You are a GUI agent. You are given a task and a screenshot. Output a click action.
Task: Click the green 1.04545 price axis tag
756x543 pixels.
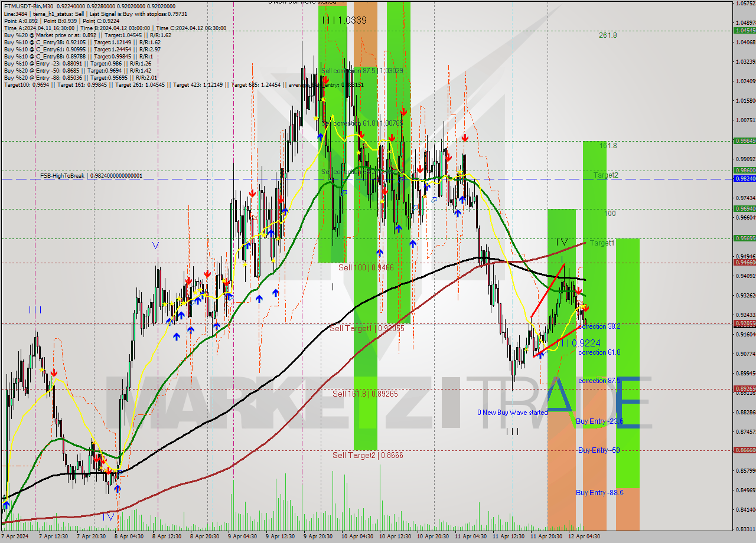[x=744, y=30]
